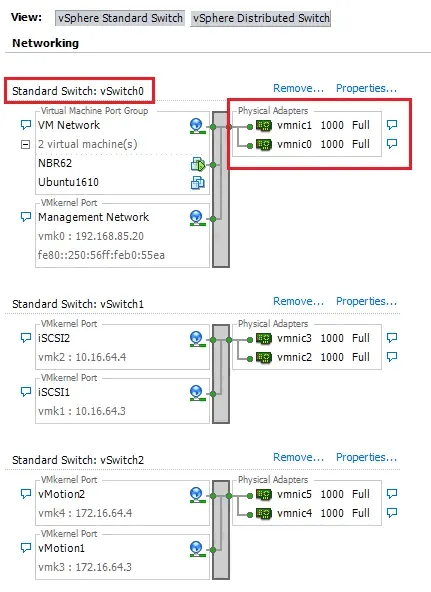Open Properties for vSwitch2

tap(366, 457)
